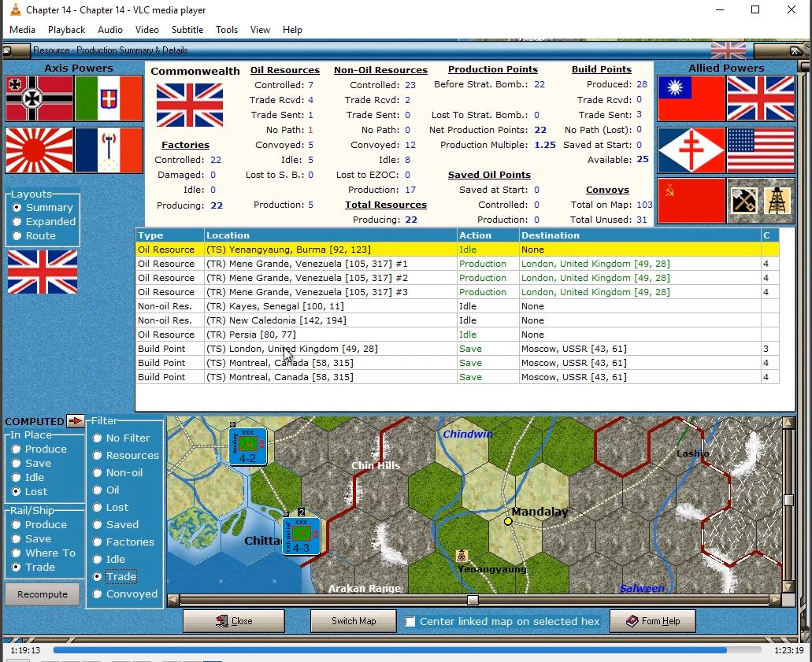Click the 4-3 infantry unit counter on map
The image size is (812, 662).
pyautogui.click(x=301, y=536)
